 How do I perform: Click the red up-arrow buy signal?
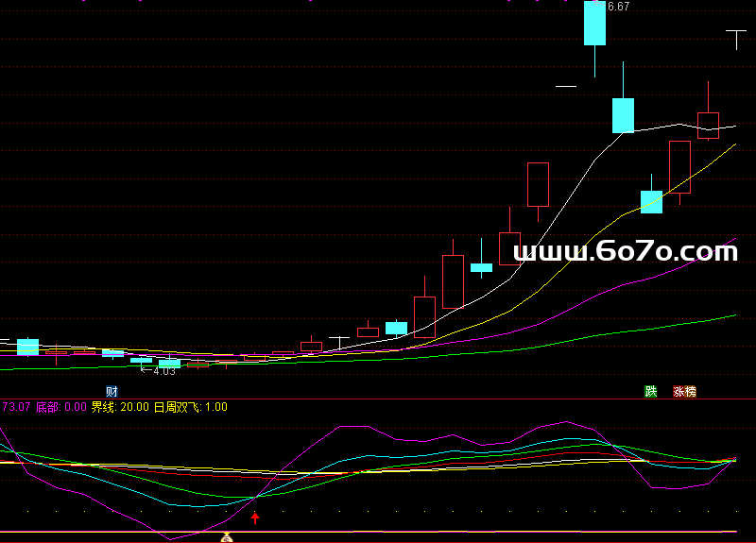pos(255,518)
